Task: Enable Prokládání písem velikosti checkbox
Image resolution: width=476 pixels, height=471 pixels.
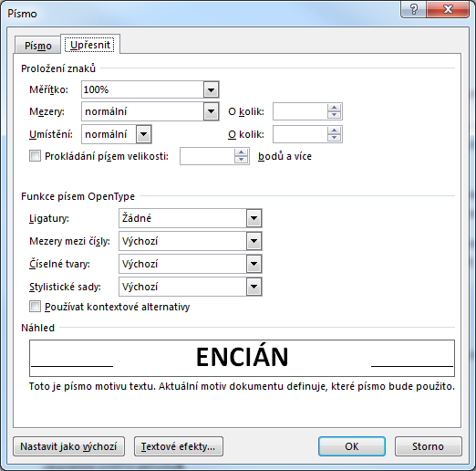Action: point(35,156)
